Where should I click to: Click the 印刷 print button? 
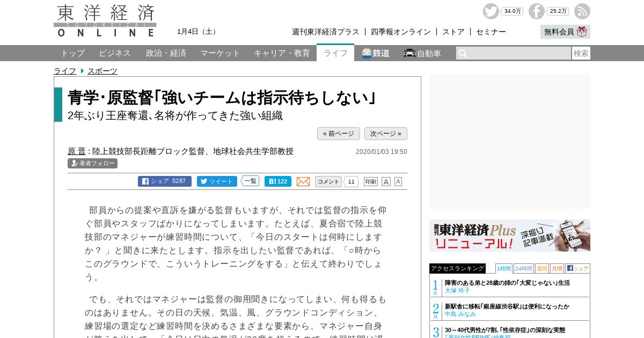coord(371,181)
